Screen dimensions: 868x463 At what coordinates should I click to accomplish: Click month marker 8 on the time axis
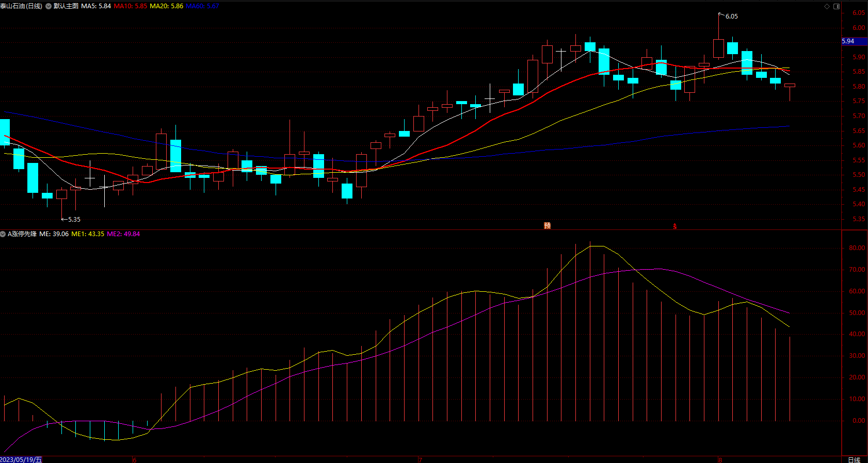click(x=720, y=460)
